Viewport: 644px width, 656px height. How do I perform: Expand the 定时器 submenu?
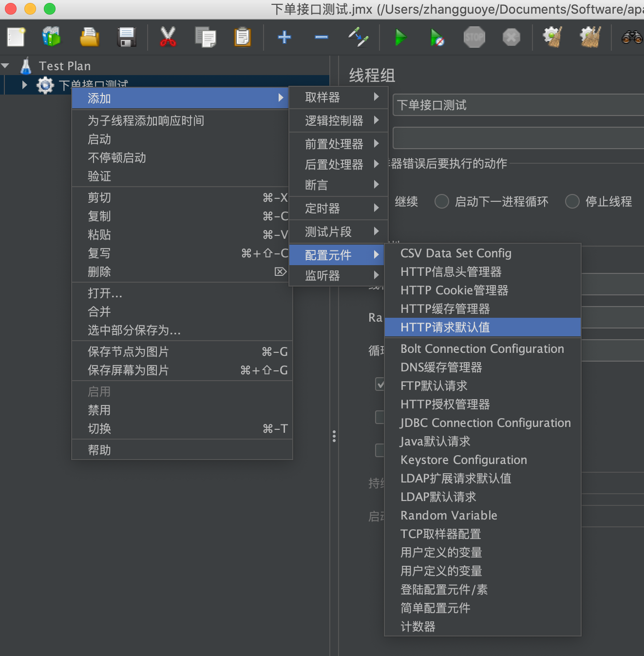339,208
